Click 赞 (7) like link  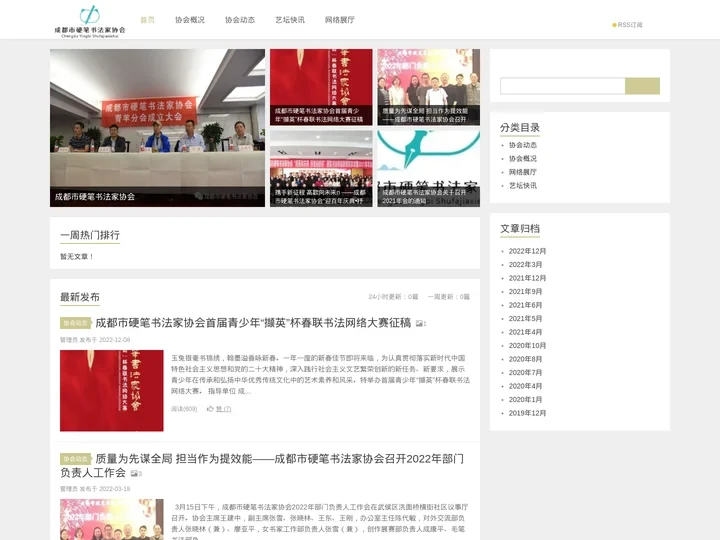[x=224, y=409]
